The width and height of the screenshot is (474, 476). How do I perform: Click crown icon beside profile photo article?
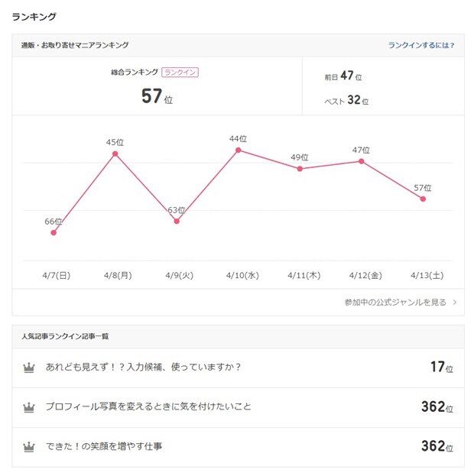coord(30,407)
